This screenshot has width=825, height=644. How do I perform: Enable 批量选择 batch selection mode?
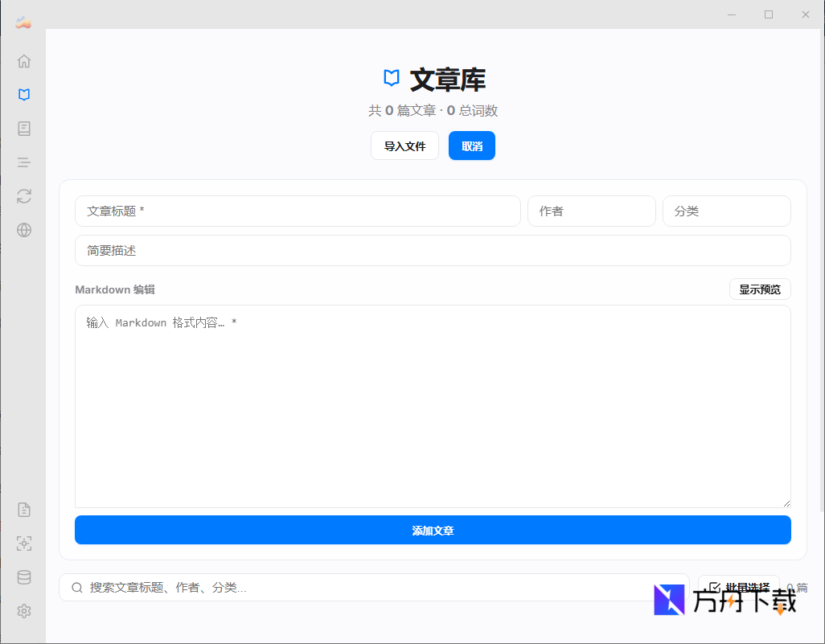(x=737, y=586)
